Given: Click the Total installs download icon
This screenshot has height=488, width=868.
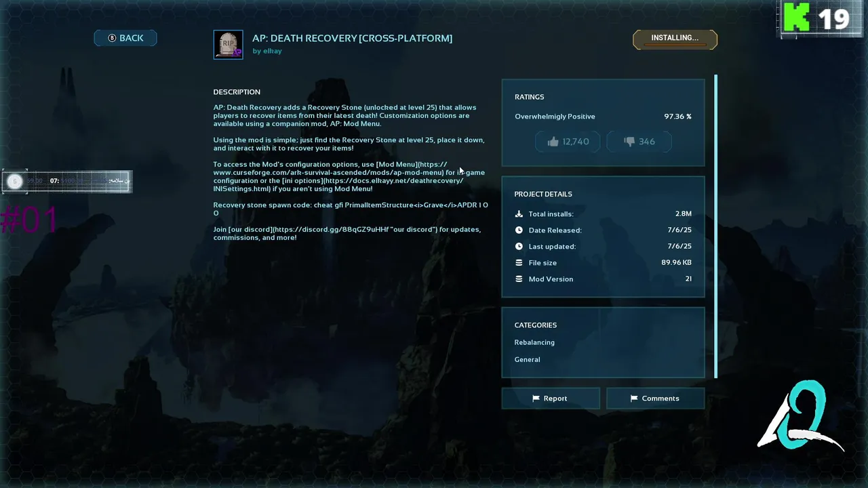Looking at the screenshot, I should pos(519,214).
